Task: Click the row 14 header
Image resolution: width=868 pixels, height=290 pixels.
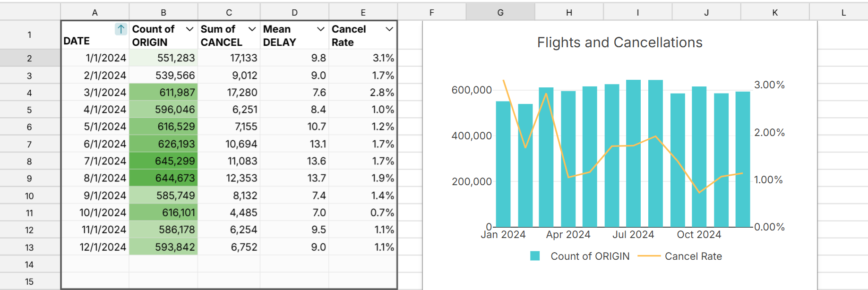Action: click(29, 264)
